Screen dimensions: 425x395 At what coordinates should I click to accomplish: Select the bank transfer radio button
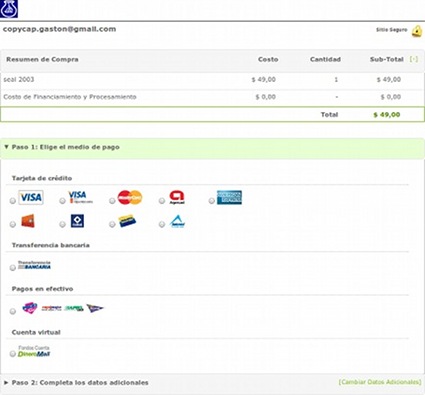tap(13, 268)
